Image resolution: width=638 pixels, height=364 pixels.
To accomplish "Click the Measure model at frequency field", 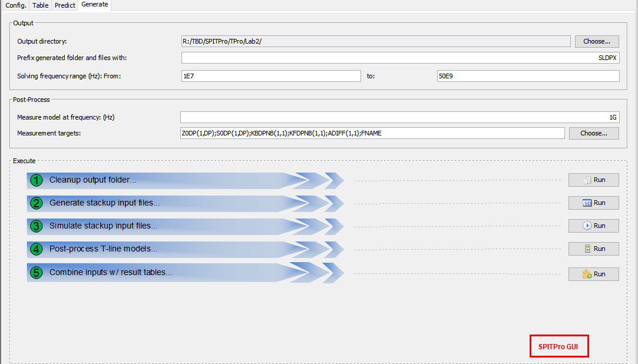I will 400,117.
